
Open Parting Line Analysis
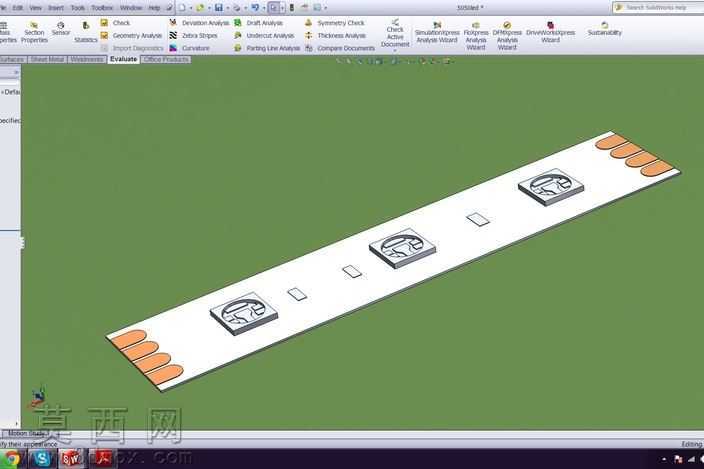pyautogui.click(x=267, y=48)
